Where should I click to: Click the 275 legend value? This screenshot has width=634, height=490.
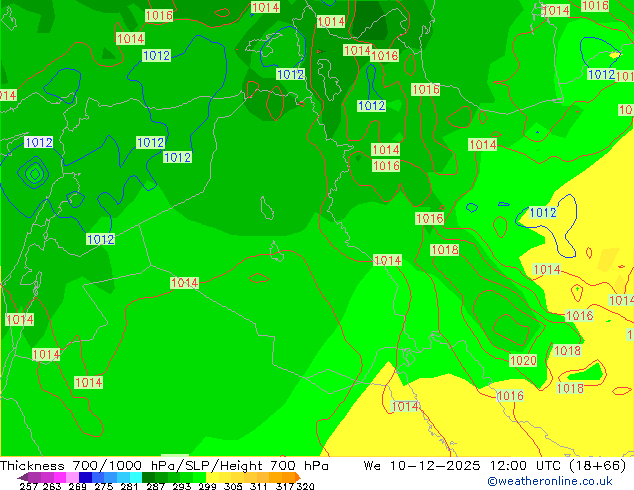point(104,486)
